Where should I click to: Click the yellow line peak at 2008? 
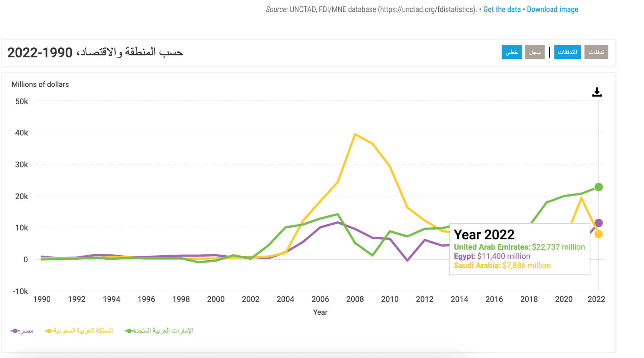355,134
